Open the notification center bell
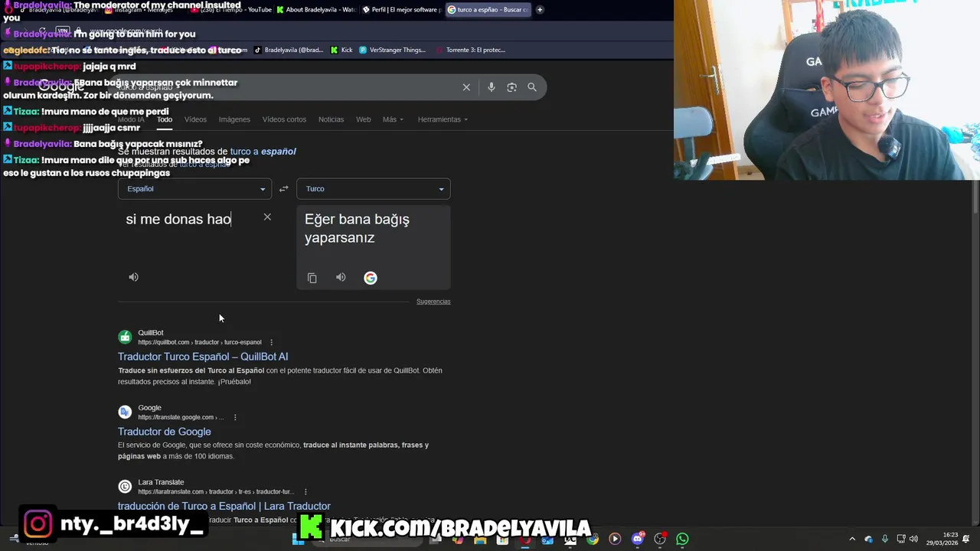The width and height of the screenshot is (980, 551). pos(968,540)
